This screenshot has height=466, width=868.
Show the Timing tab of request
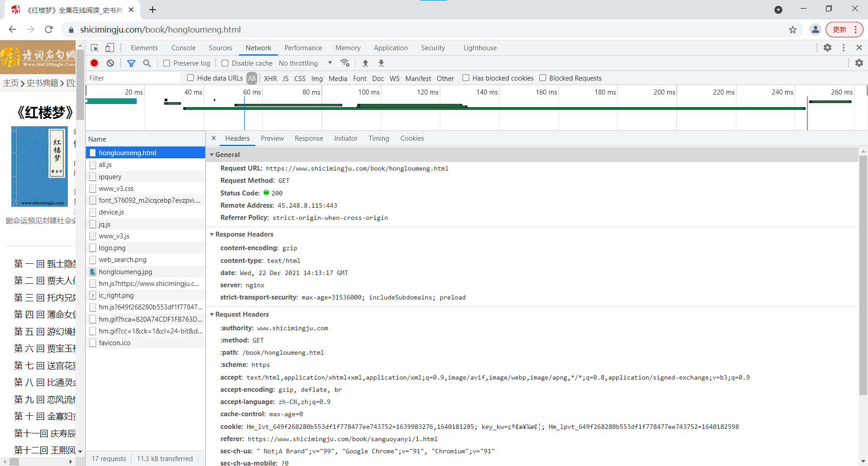[379, 138]
